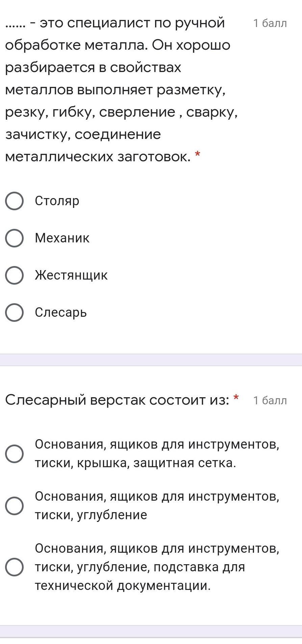Screen dimensions: 302x644
Task: Choose the "Механик" radio button circle
Action: point(14,238)
